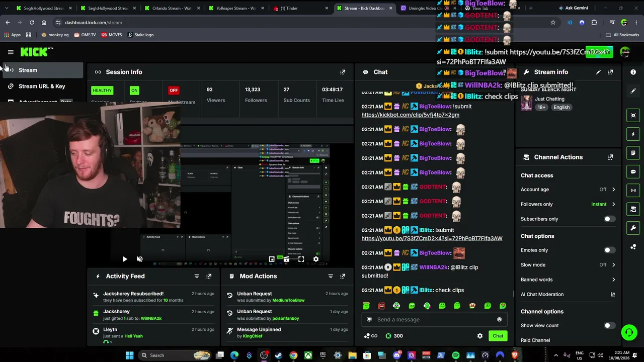The width and height of the screenshot is (644, 362).
Task: Toggle Channel Actions icon in right sidebar
Action: coord(633,209)
